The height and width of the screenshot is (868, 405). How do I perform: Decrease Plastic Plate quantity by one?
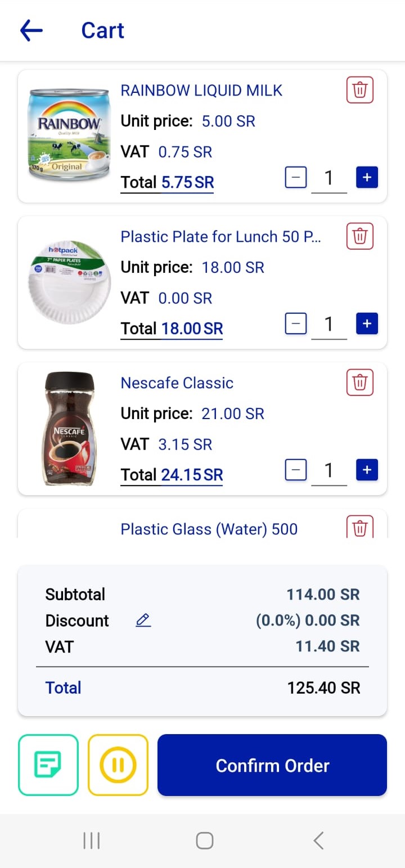(296, 324)
